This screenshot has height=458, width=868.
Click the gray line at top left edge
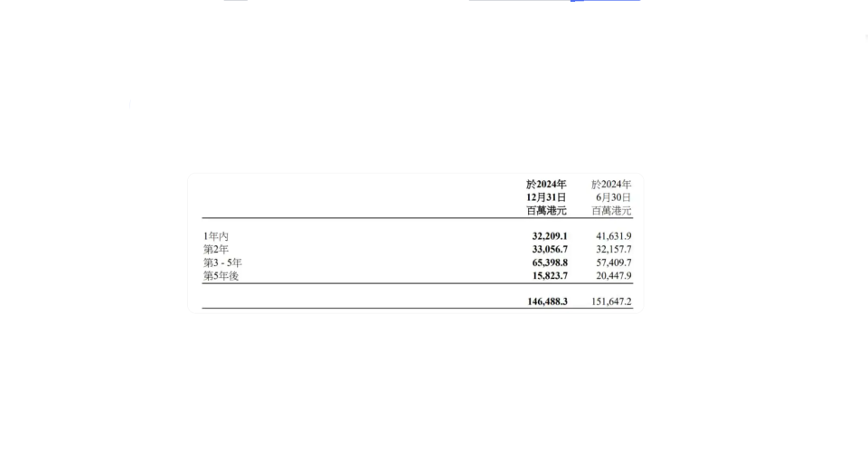(x=235, y=1)
